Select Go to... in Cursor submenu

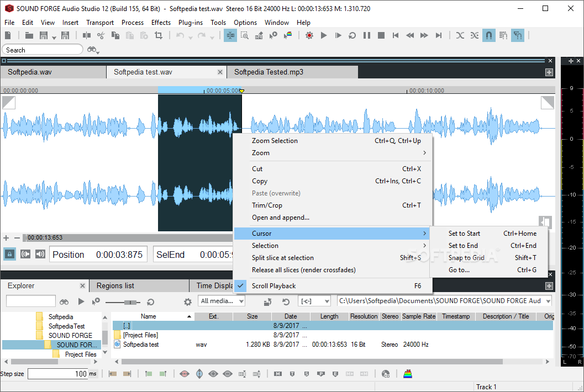[488, 270]
